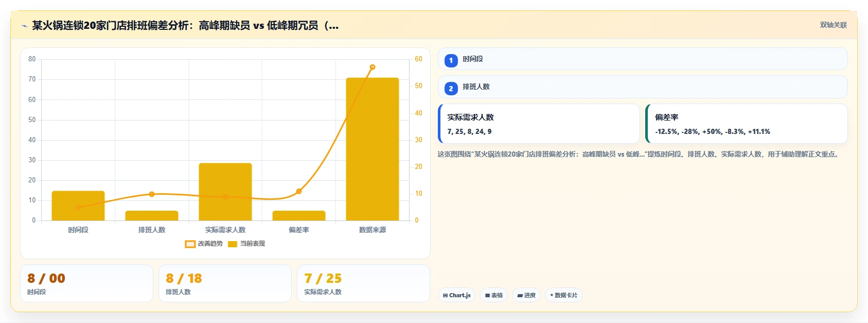Select the 表格 tag

(494, 295)
